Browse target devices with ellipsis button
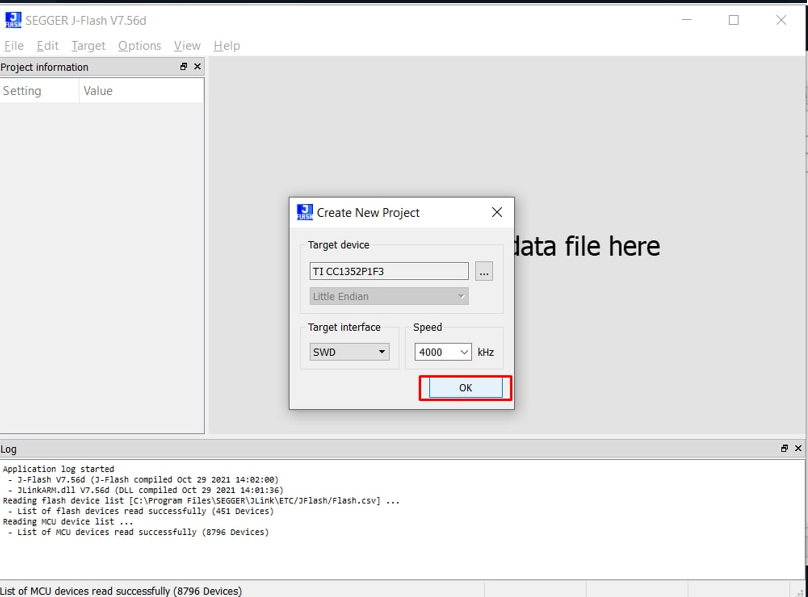The height and width of the screenshot is (597, 808). pyautogui.click(x=484, y=271)
